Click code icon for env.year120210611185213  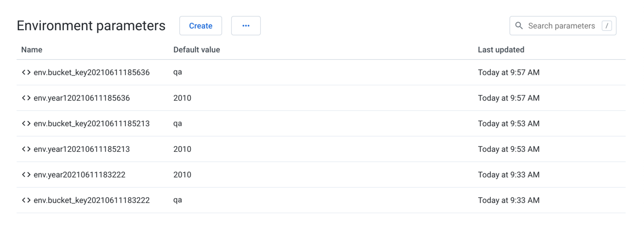26,149
